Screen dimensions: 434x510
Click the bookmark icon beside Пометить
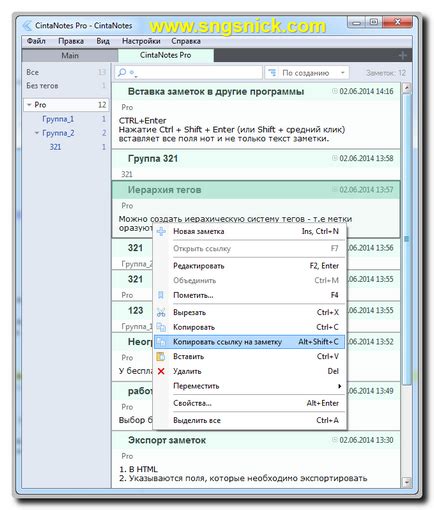pos(161,295)
